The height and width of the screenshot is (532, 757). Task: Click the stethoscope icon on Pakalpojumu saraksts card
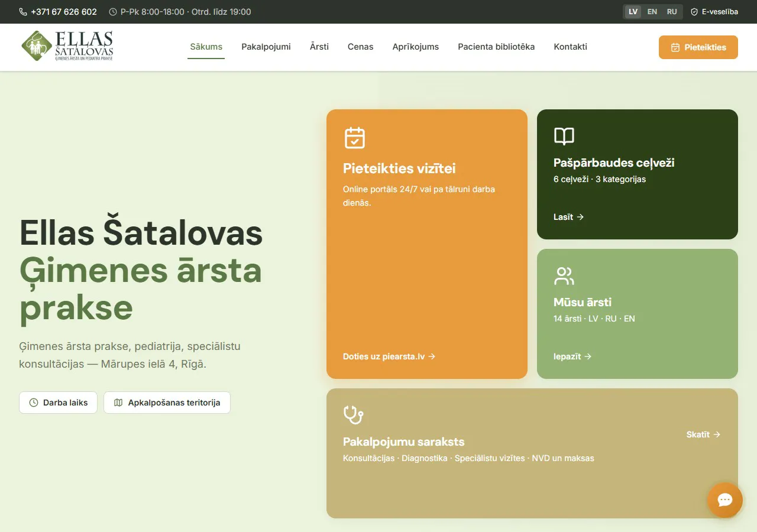354,415
